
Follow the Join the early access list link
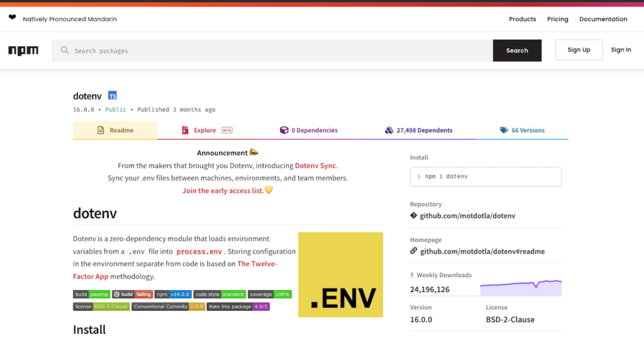click(x=223, y=190)
